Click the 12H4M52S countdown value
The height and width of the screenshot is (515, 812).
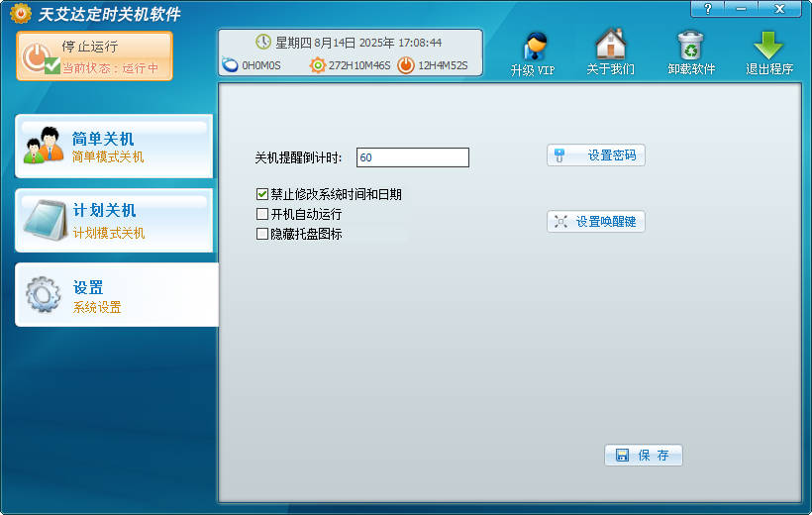[443, 65]
